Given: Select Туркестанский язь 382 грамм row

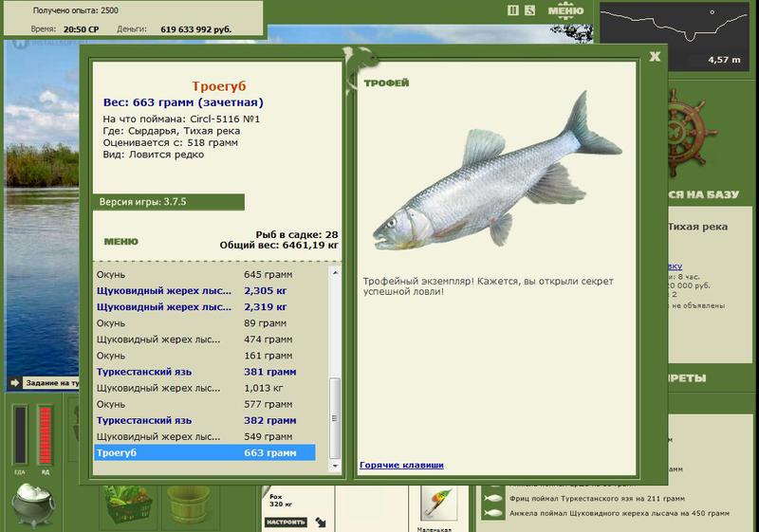Looking at the screenshot, I should coord(204,420).
